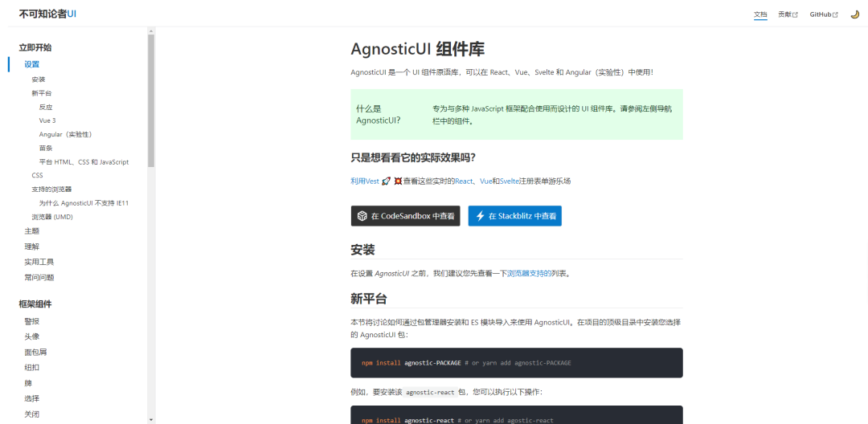
Task: Open the 理解 page in the sidebar
Action: tap(32, 247)
